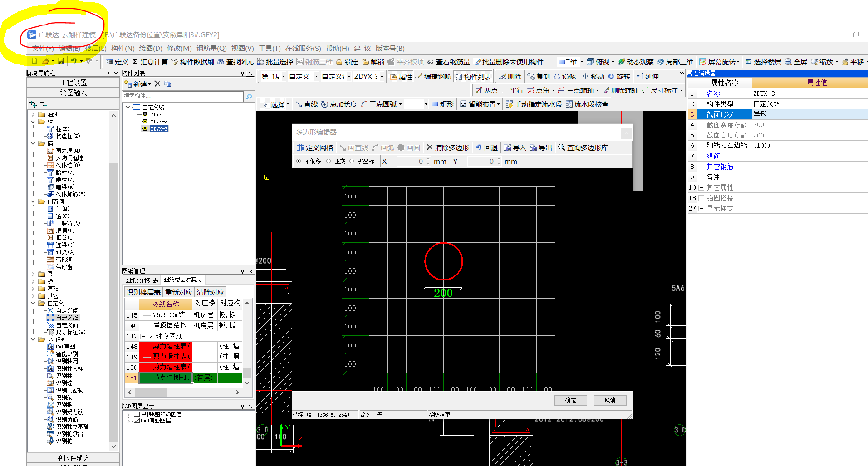Click 查找图元 find element tool
868x466 pixels.
coord(235,62)
